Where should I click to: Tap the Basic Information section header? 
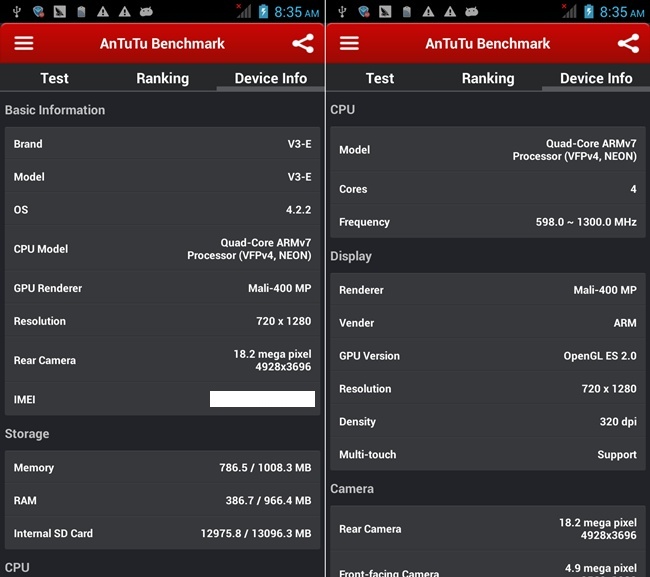pyautogui.click(x=55, y=110)
